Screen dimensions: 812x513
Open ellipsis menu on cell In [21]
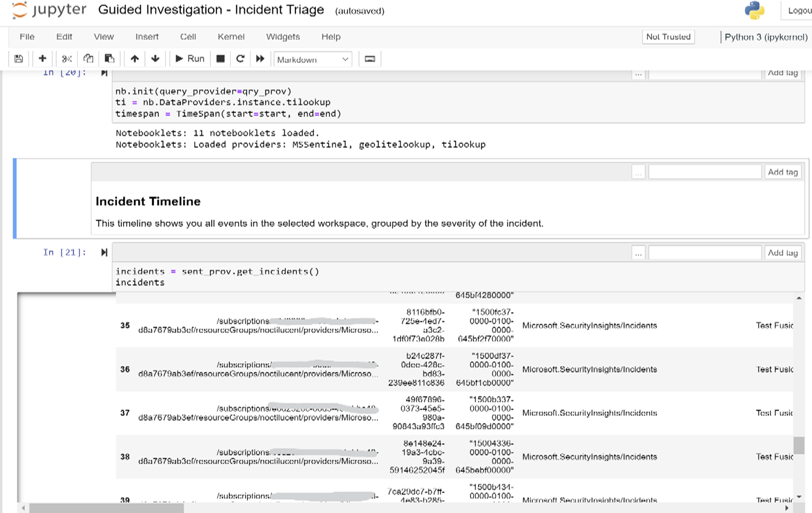click(x=638, y=252)
